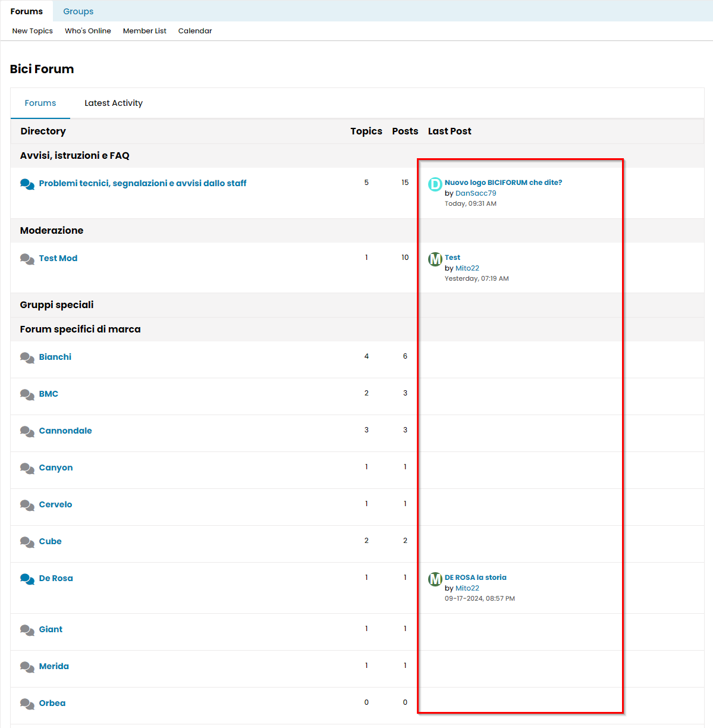Open the De Rosa forum
713x728 pixels.
pos(56,578)
